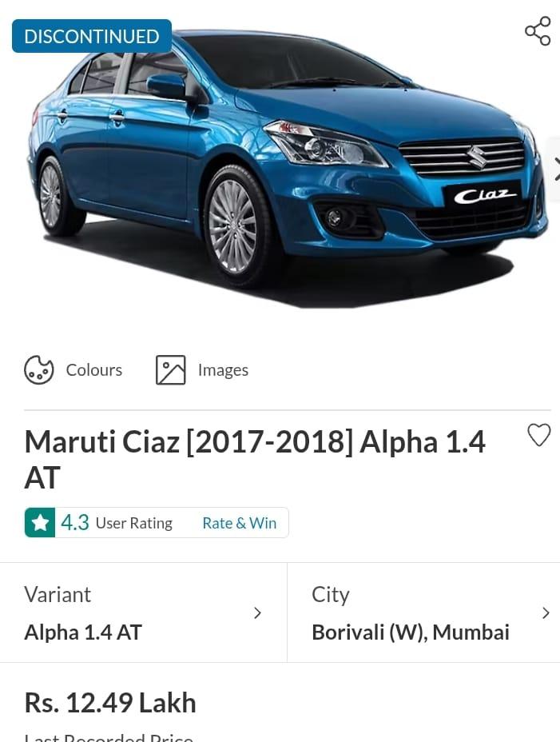Click the City heading label
Viewport: 560px width, 742px height.
point(331,596)
